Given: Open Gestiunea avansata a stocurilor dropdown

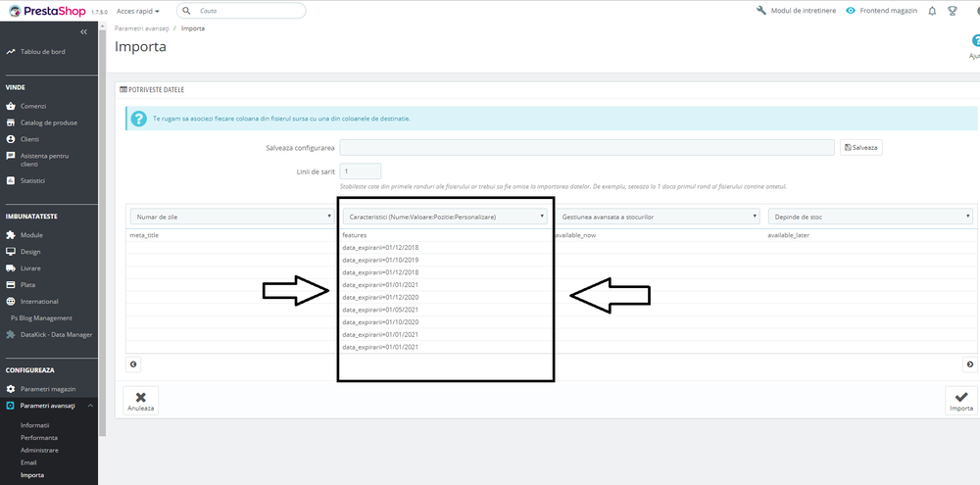Looking at the screenshot, I should point(658,217).
